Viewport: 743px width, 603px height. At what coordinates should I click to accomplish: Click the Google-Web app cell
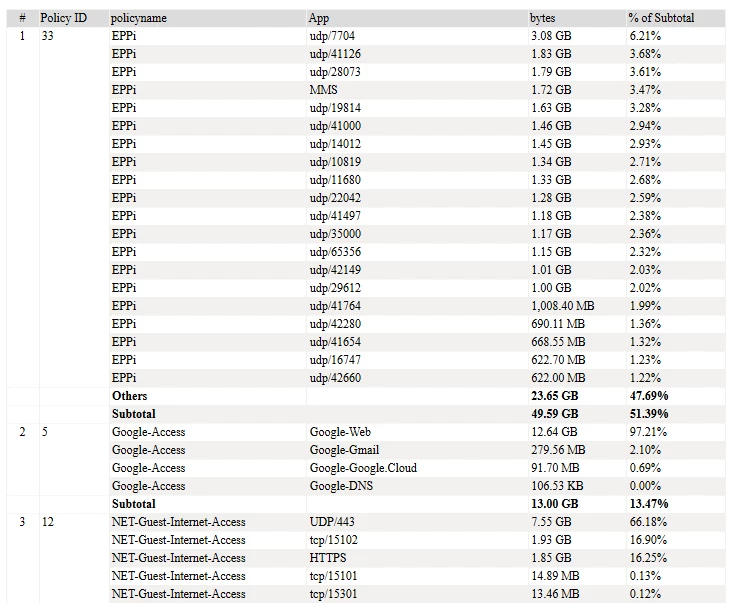point(340,432)
